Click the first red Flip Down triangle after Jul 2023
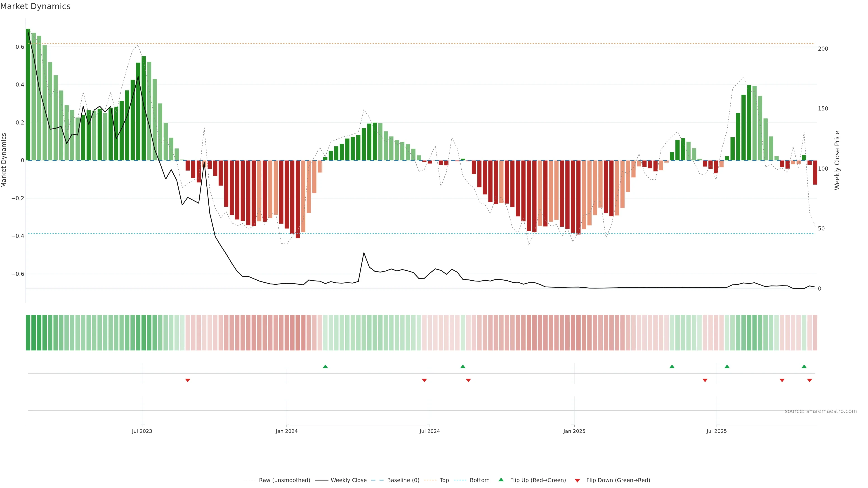 (x=188, y=380)
